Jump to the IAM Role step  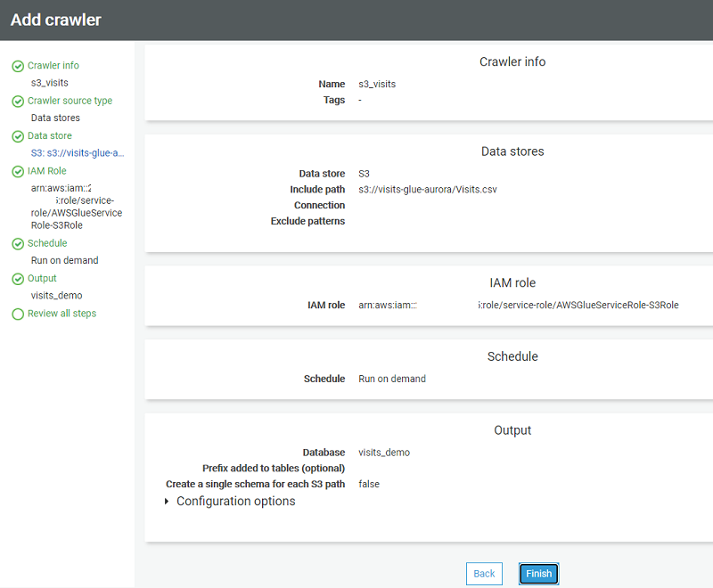[46, 171]
